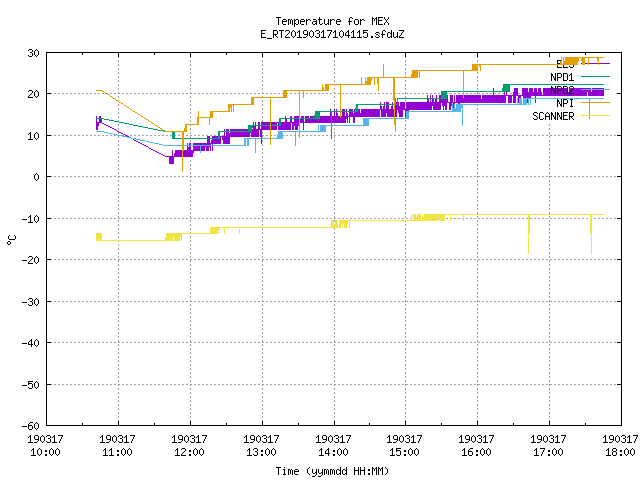Click the SCANNER legend label
The height and width of the screenshot is (480, 640).
pyautogui.click(x=553, y=116)
